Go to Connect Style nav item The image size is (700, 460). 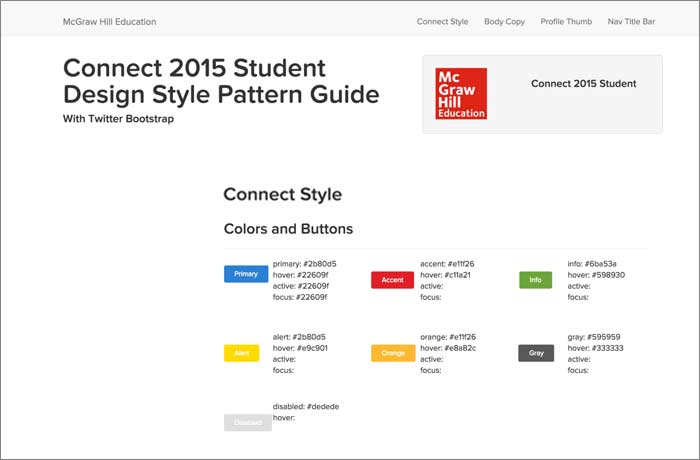click(442, 21)
